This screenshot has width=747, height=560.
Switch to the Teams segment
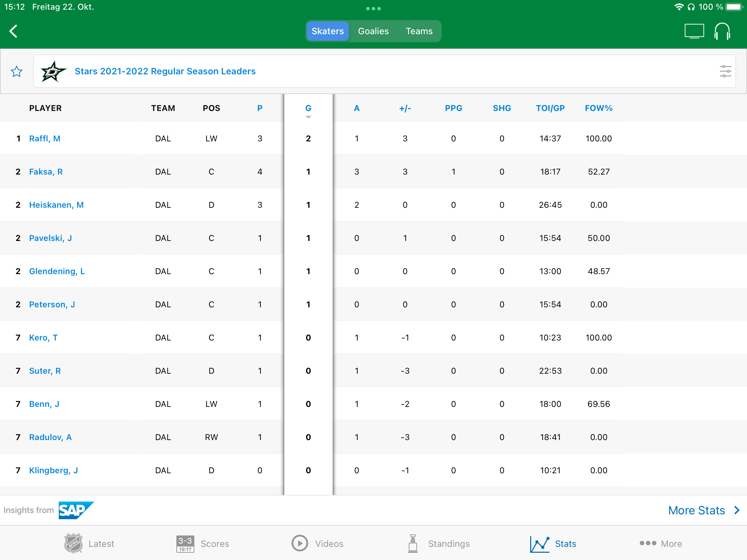[x=419, y=31]
